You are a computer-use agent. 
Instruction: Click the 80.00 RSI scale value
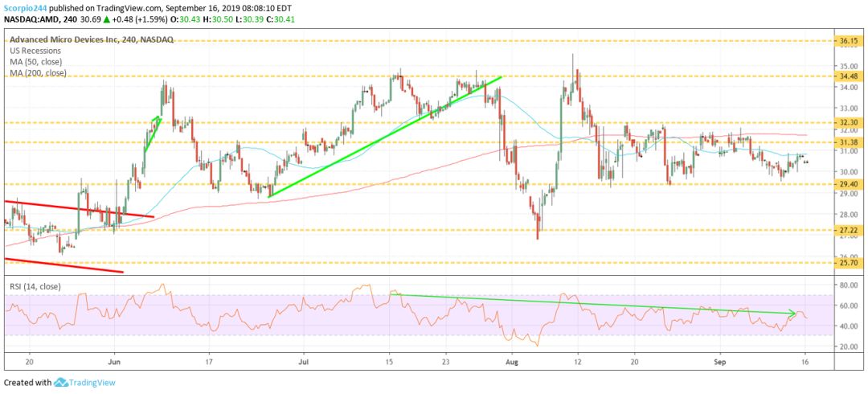pyautogui.click(x=850, y=285)
